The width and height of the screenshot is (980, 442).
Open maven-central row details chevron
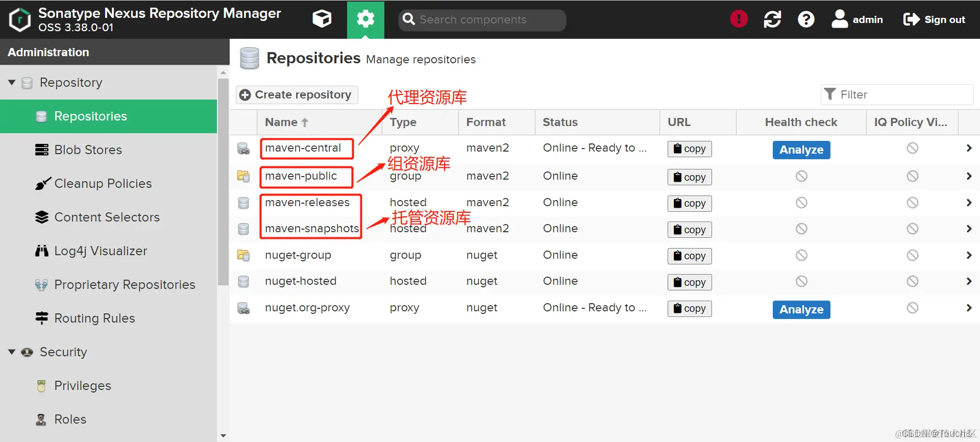coord(969,148)
